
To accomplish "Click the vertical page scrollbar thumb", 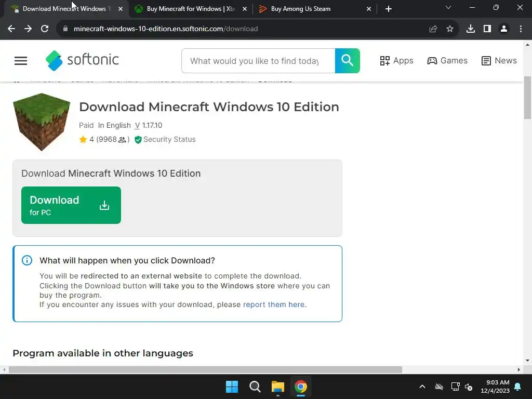I will tap(528, 98).
